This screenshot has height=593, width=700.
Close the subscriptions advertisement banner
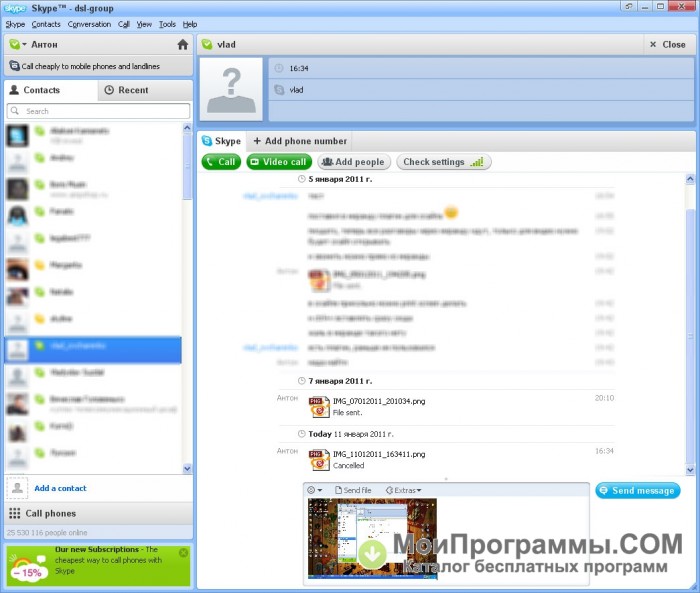tap(183, 553)
